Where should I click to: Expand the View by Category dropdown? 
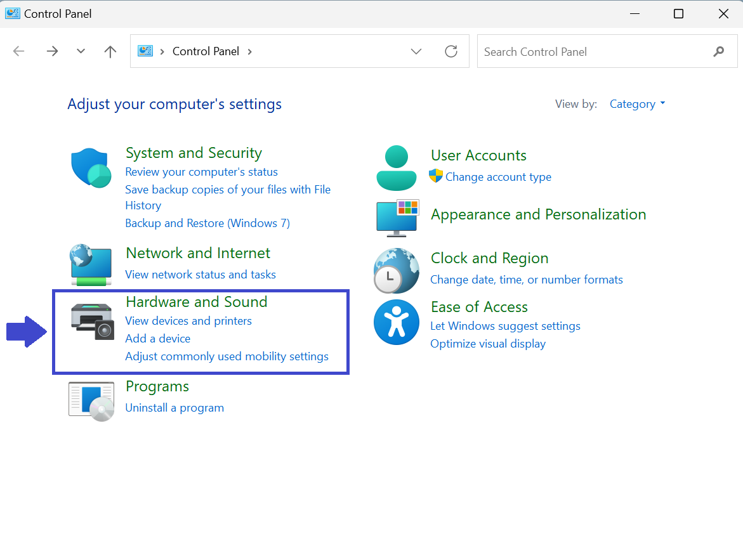click(x=637, y=104)
